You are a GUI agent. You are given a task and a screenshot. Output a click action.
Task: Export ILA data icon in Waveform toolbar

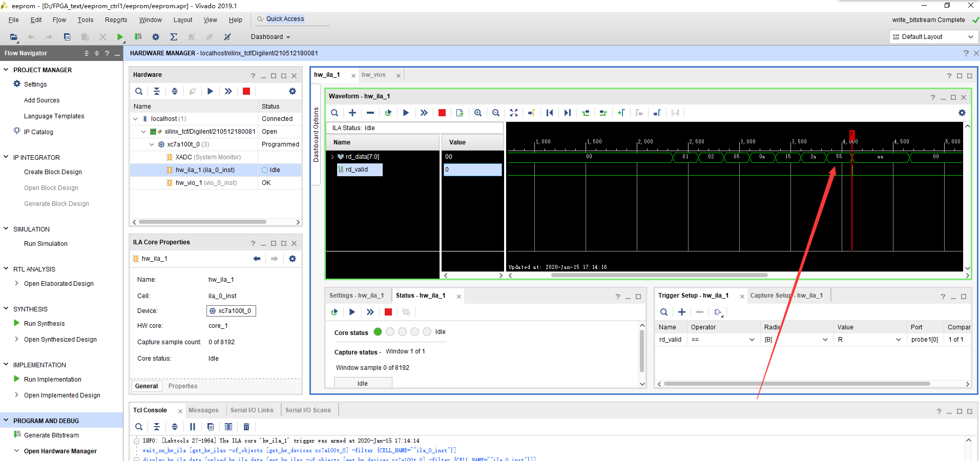(460, 113)
